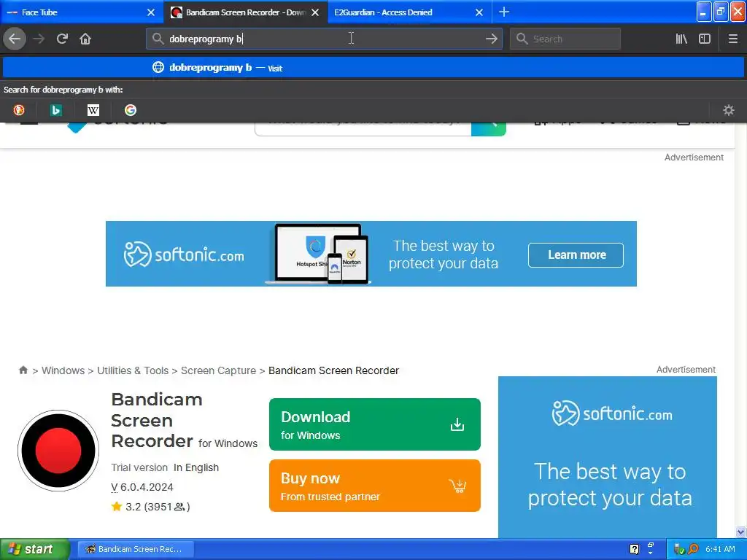Go back to previous page
747x560 pixels.
pos(15,39)
